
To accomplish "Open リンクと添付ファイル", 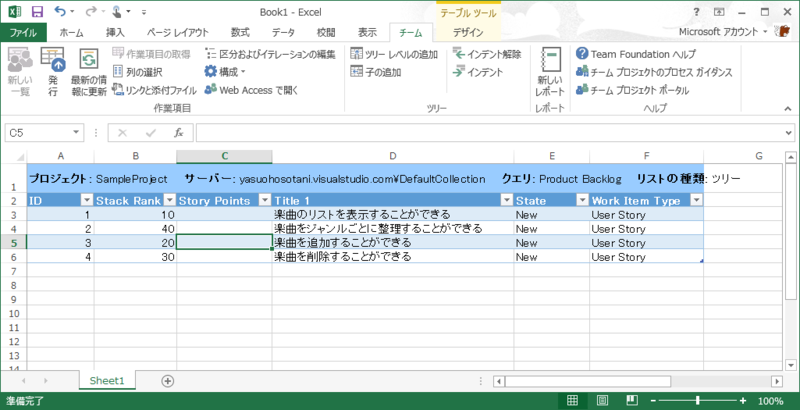I will [x=154, y=90].
